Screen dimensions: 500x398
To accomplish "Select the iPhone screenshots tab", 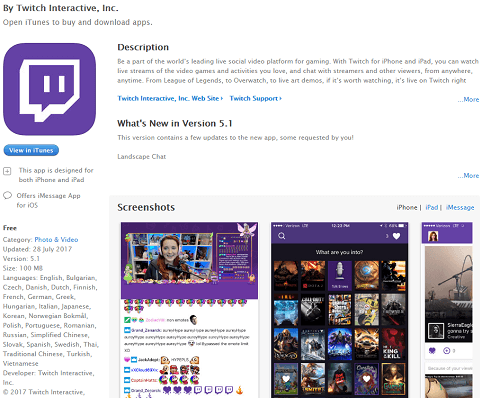I will click(x=407, y=207).
